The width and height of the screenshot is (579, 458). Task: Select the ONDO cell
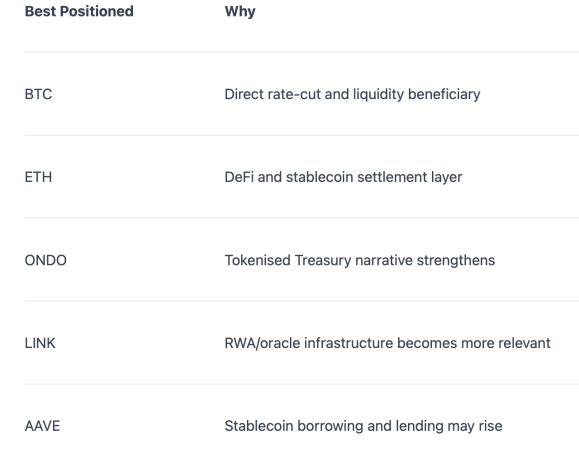coord(46,260)
